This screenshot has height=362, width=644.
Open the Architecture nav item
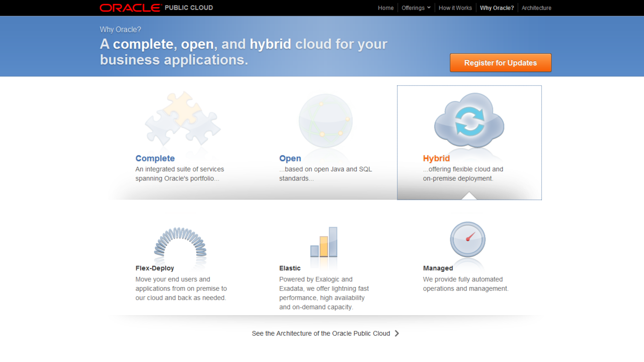[536, 8]
